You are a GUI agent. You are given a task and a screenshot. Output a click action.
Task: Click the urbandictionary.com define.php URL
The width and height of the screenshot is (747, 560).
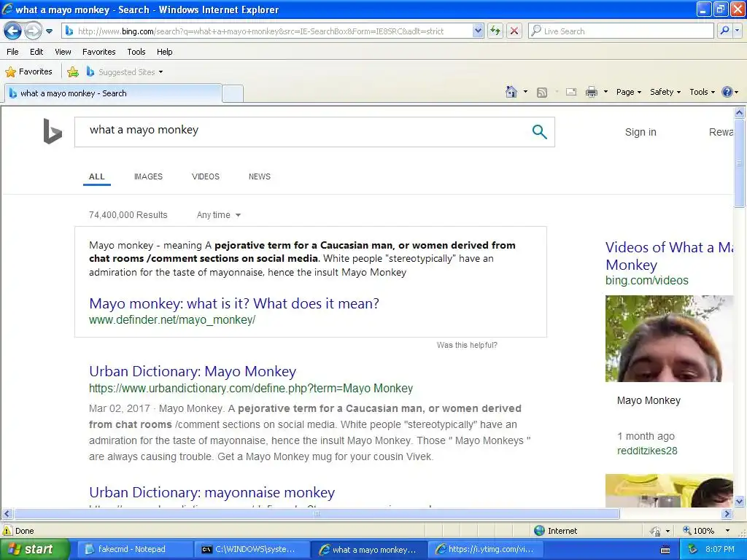[251, 389]
